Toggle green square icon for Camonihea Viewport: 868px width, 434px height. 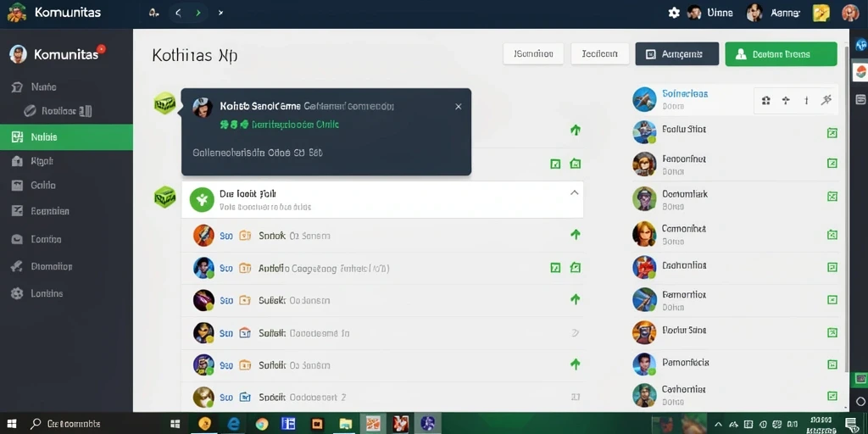[832, 235]
